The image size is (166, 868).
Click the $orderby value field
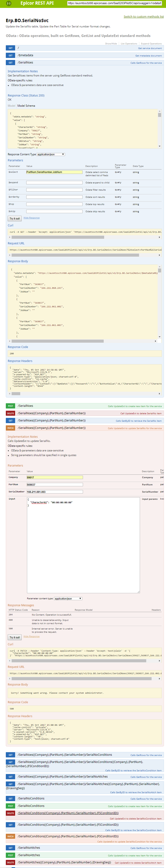[x=54, y=197]
